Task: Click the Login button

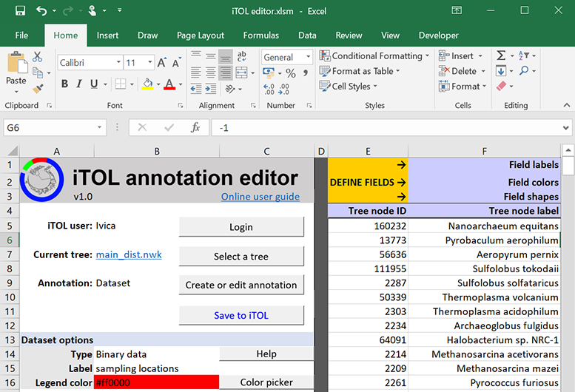Action: tap(241, 227)
